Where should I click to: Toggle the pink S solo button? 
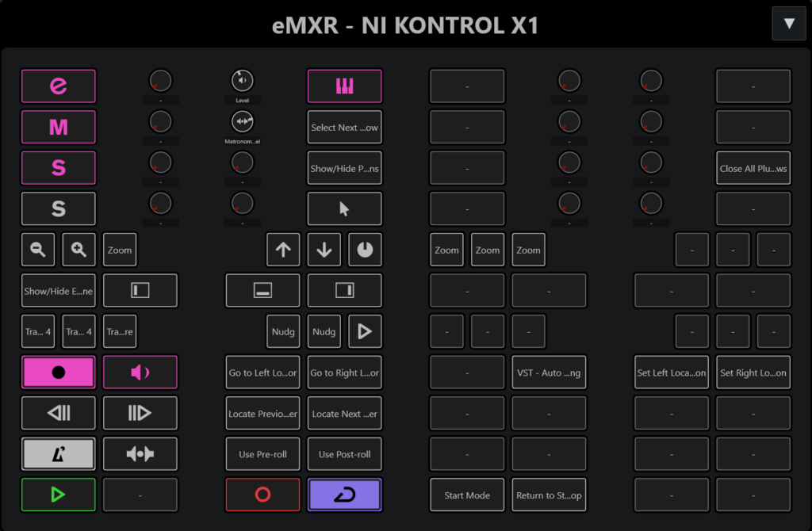pos(59,168)
